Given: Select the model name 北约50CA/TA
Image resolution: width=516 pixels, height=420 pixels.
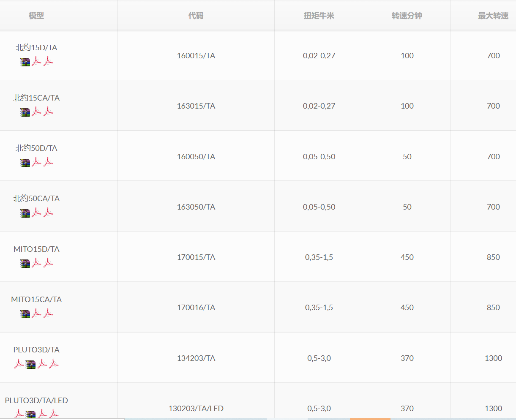Looking at the screenshot, I should (36, 199).
